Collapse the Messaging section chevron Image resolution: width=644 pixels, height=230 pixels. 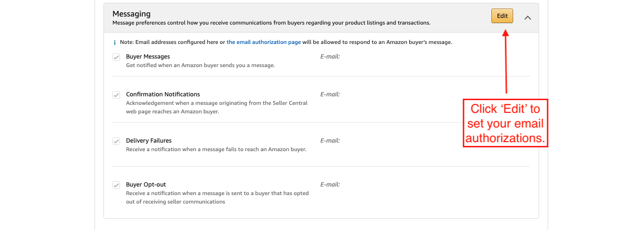pos(528,17)
